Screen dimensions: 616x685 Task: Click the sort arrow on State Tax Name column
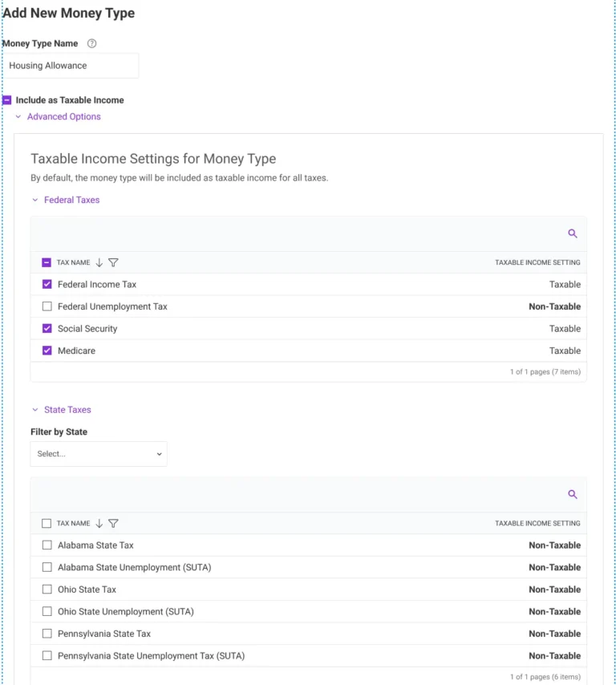101,523
